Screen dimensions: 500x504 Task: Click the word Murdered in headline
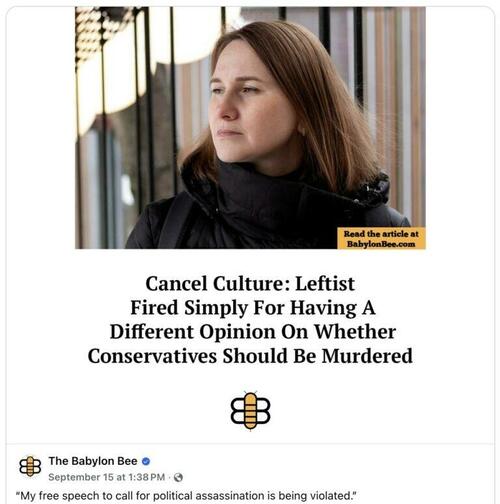click(x=367, y=356)
